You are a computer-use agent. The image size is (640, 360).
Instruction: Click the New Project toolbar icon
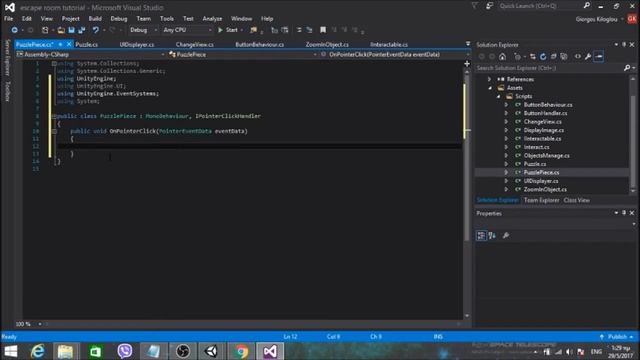(45, 30)
